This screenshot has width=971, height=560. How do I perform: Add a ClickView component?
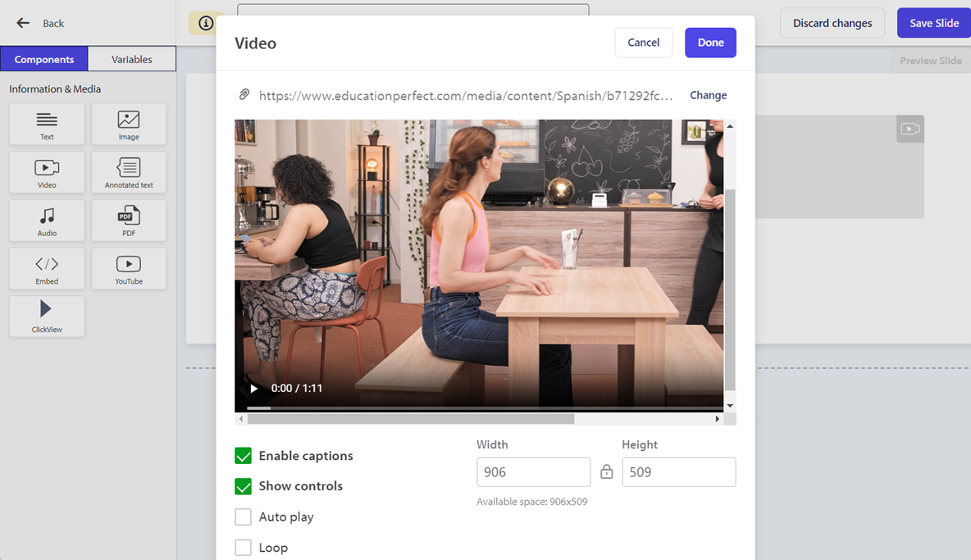[47, 316]
